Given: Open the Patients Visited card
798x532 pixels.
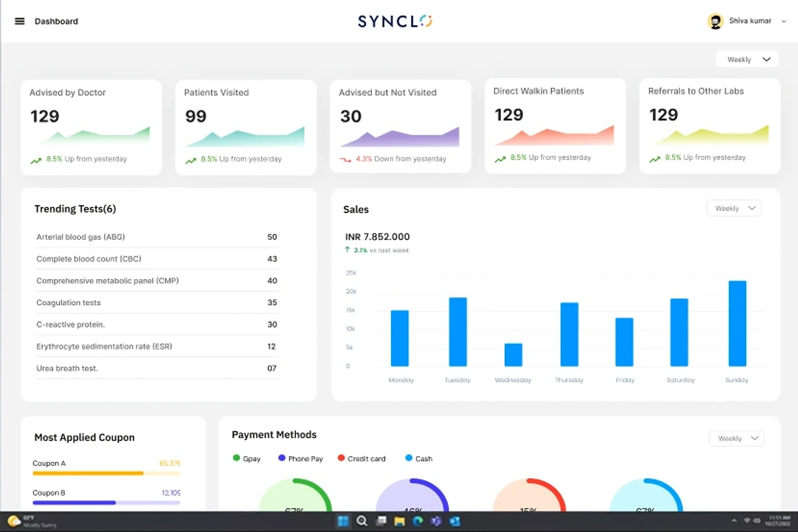Looking at the screenshot, I should tap(246, 127).
